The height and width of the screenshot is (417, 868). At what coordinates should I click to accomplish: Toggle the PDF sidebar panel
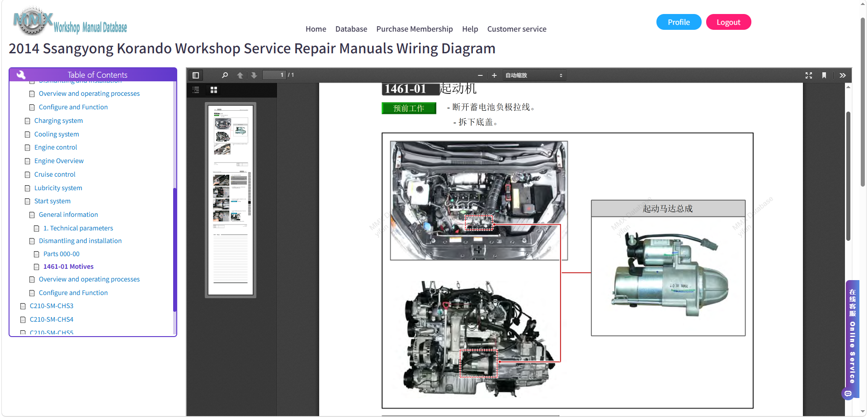pos(196,75)
